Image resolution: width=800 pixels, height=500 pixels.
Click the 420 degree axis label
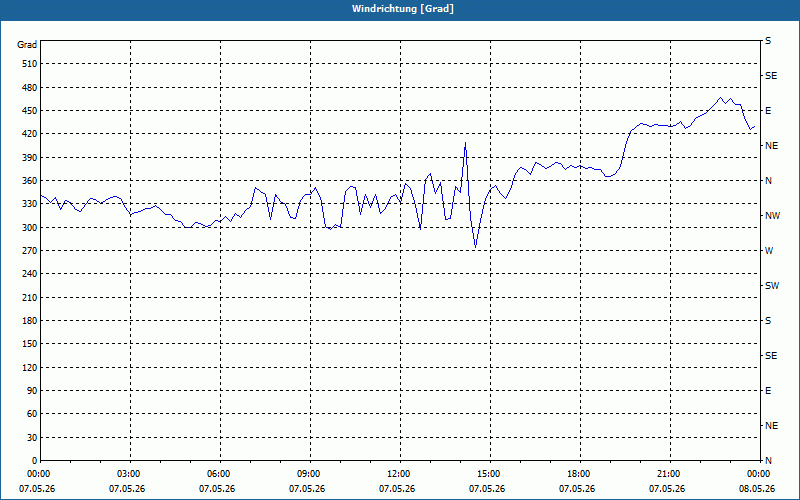30,134
